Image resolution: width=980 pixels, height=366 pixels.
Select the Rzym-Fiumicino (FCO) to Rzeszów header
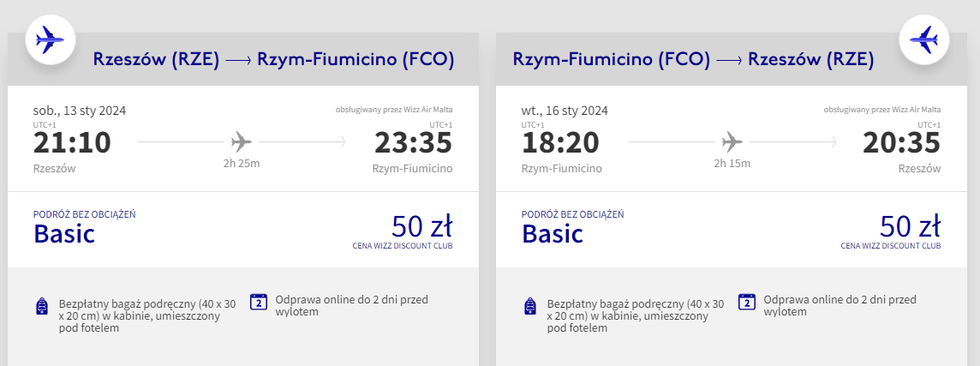click(693, 60)
